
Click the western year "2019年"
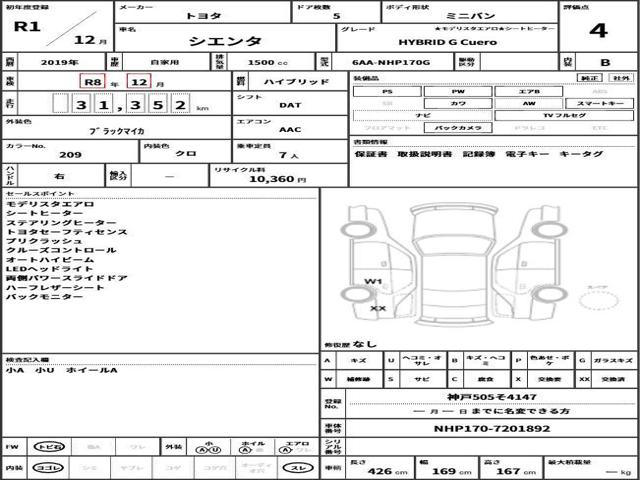pos(60,62)
